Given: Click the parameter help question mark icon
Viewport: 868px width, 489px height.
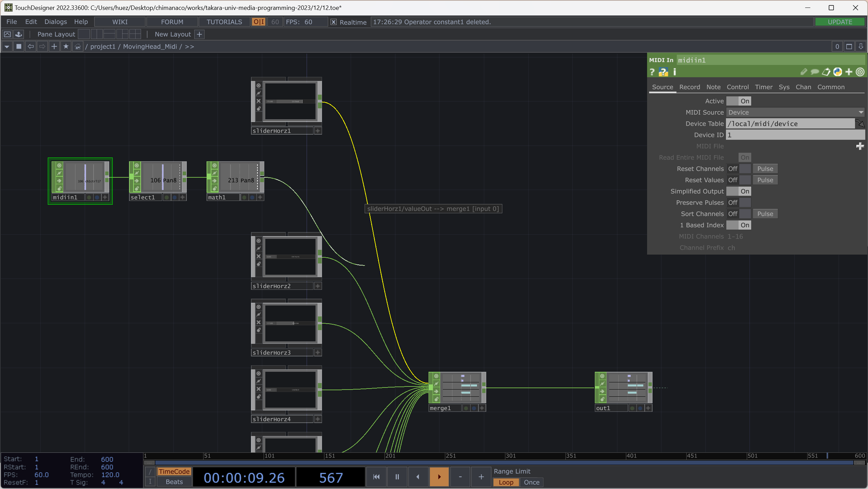Looking at the screenshot, I should [652, 72].
